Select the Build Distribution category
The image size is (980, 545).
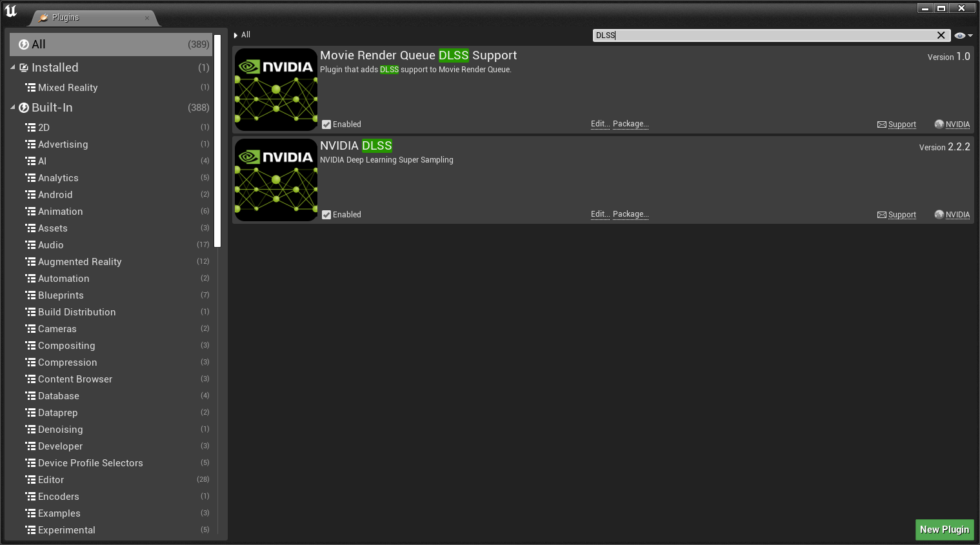(111, 312)
